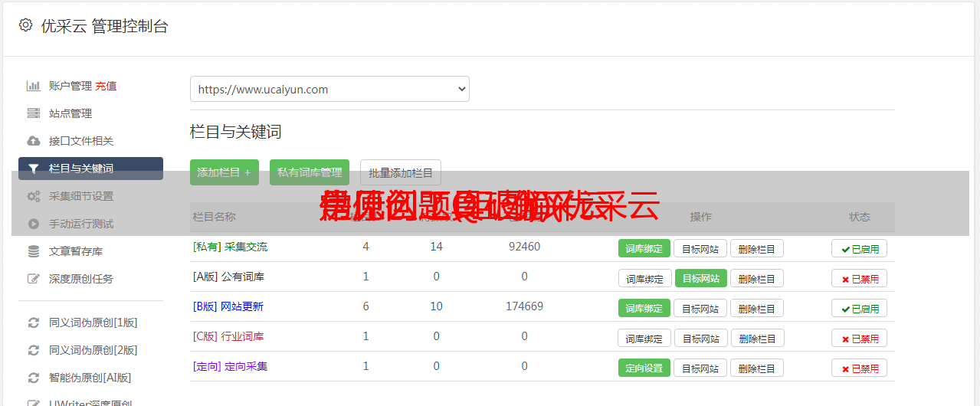Click 删除栏目 for 公有词库 row

pyautogui.click(x=757, y=278)
